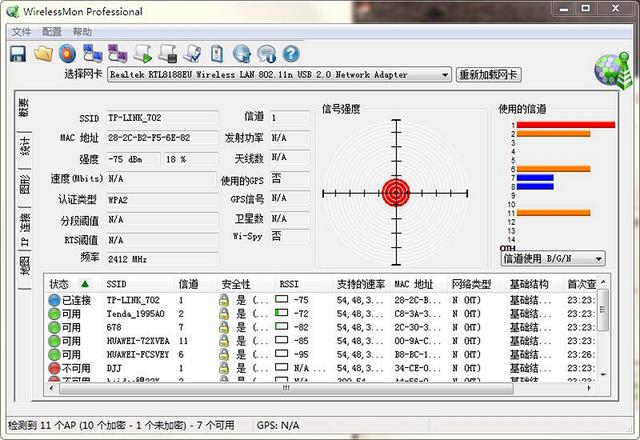Switch to the 地图 vertical tab
This screenshot has width=640, height=440.
coord(24,265)
